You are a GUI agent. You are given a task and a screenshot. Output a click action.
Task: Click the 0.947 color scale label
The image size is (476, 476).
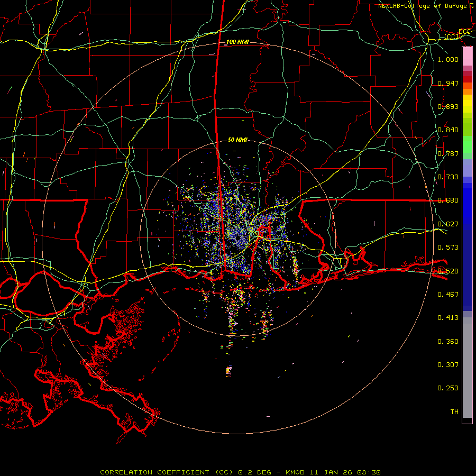tap(448, 83)
